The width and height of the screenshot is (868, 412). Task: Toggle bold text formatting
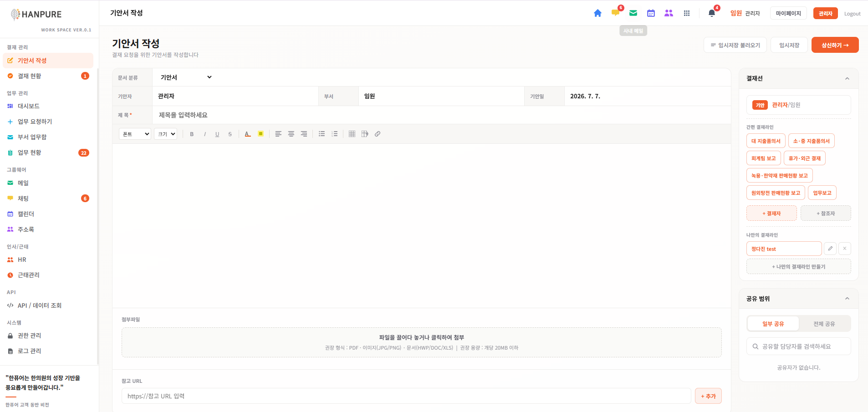point(192,134)
